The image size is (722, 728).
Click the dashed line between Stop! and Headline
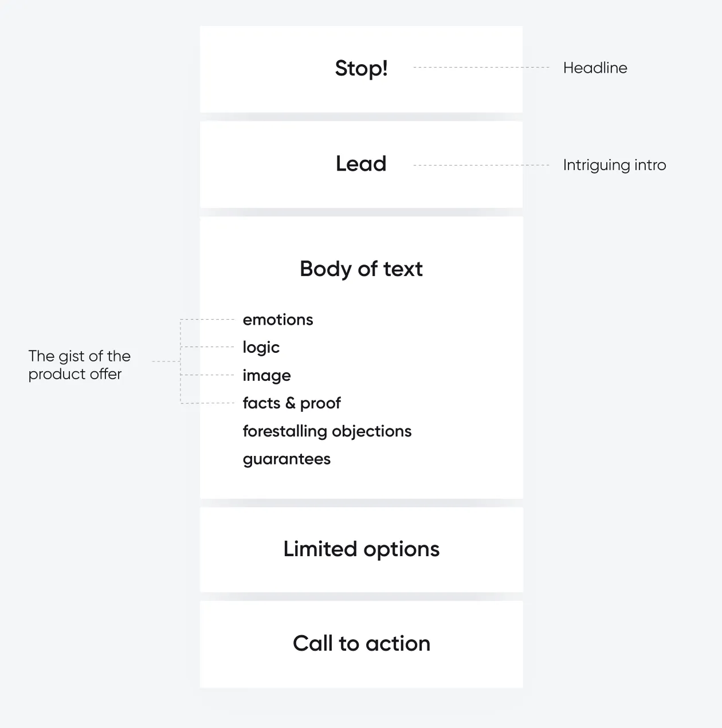[481, 68]
